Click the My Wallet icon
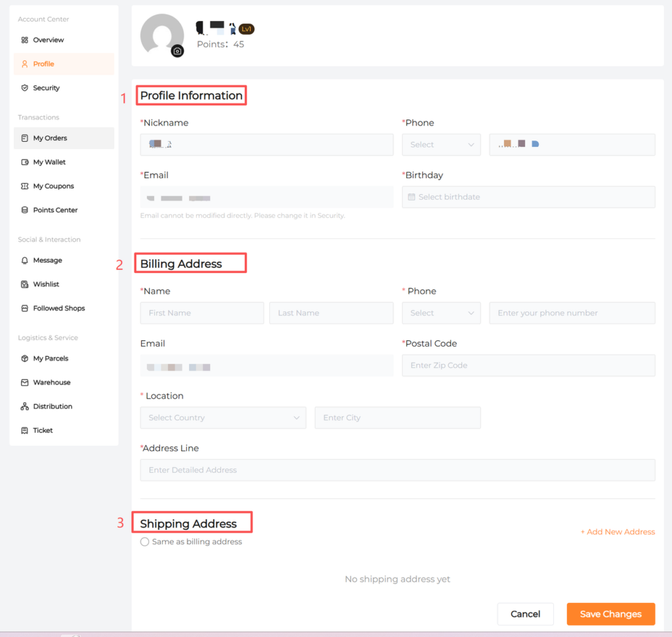 [25, 162]
